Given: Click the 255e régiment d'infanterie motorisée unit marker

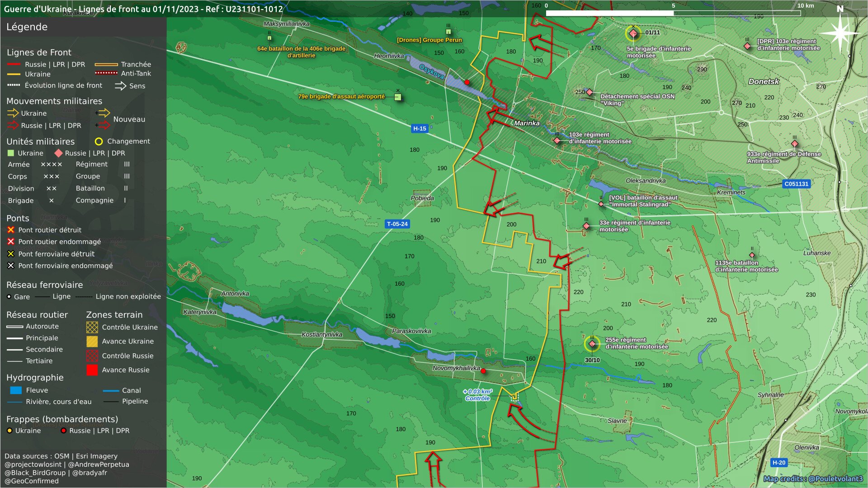Looking at the screenshot, I should point(592,344).
